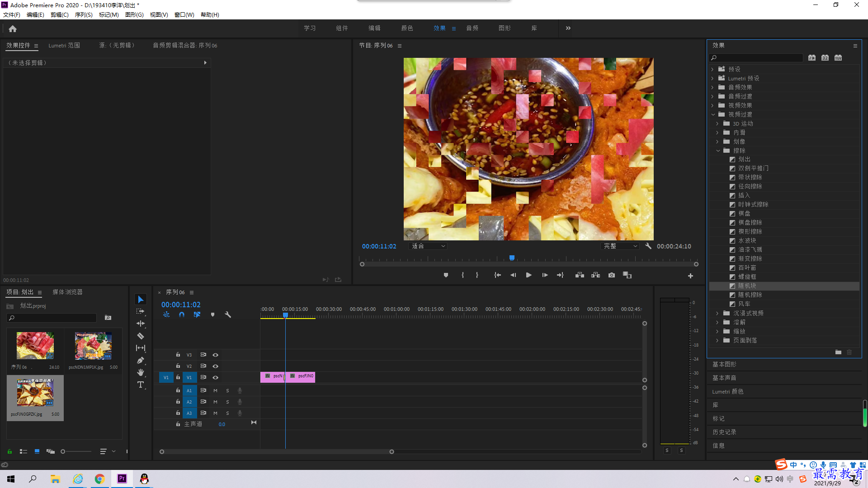Viewport: 868px width, 488px height.
Task: Mute track A1
Action: 215,390
